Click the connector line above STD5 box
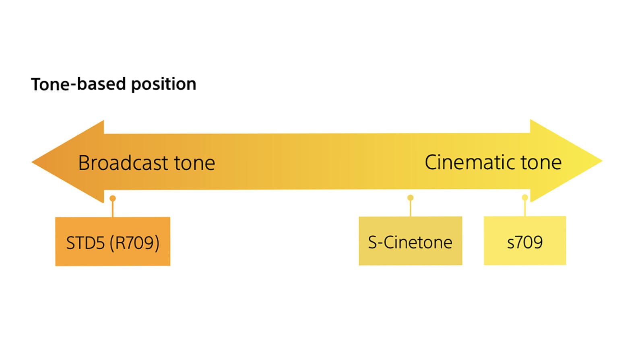This screenshot has height=362, width=644. pos(113,209)
